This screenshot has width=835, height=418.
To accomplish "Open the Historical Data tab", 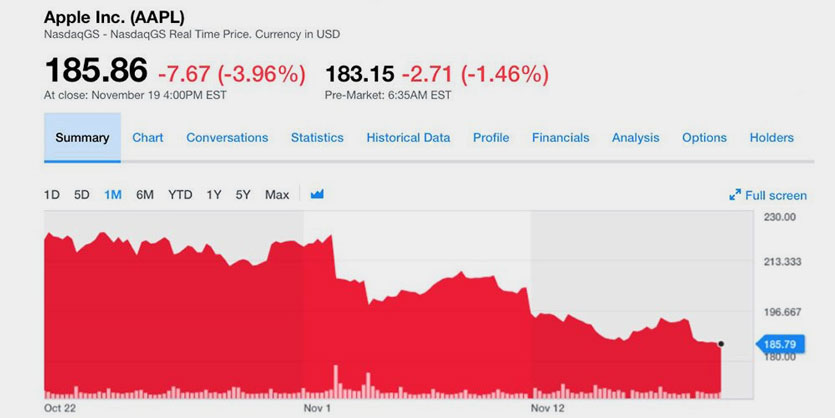I will coord(408,138).
